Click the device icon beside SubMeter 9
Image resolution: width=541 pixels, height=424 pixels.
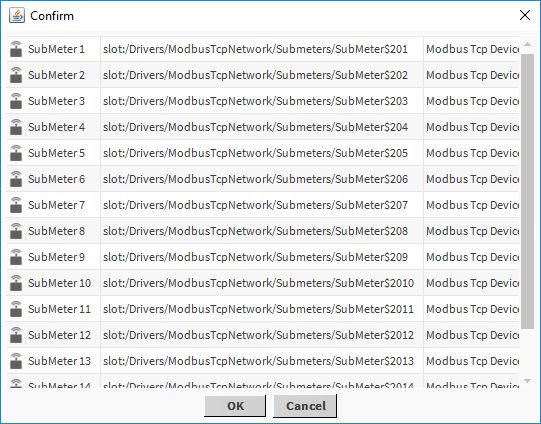pos(16,257)
